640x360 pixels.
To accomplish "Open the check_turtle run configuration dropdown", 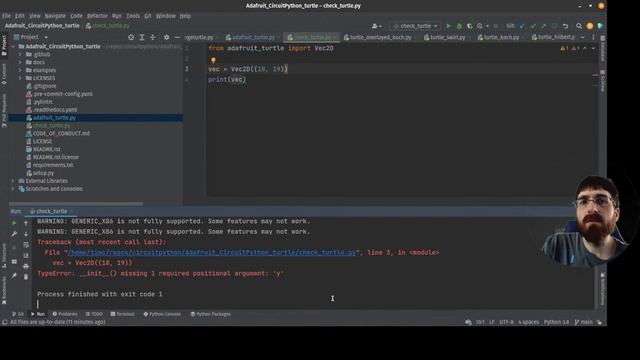I will [416, 26].
